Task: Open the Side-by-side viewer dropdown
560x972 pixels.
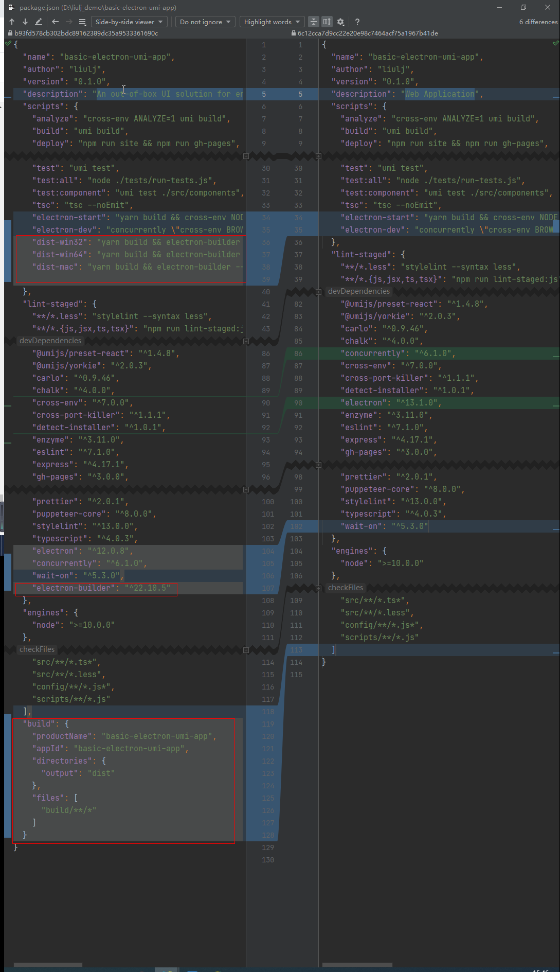Action: point(129,22)
